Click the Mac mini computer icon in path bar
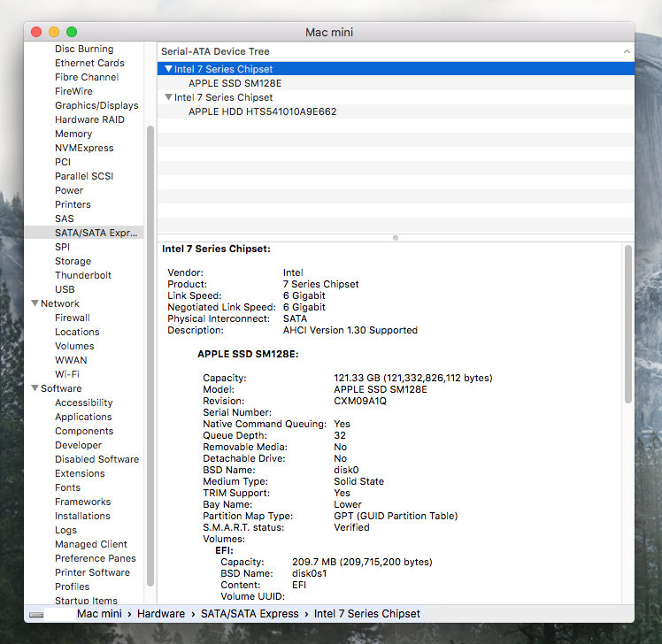This screenshot has height=644, width=662. (36, 615)
